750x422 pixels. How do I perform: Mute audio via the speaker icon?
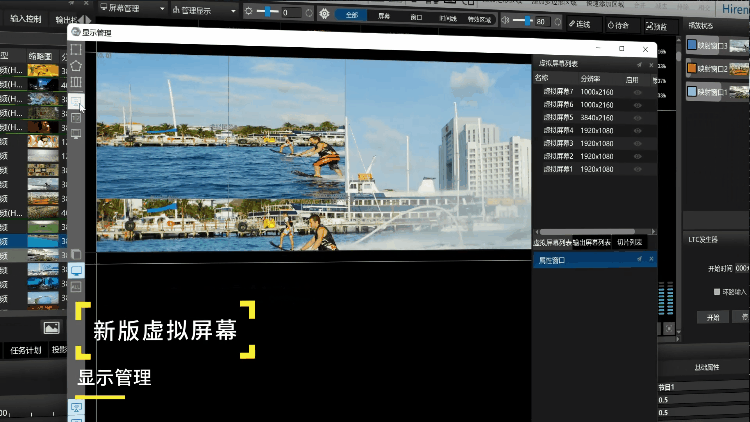tap(505, 20)
